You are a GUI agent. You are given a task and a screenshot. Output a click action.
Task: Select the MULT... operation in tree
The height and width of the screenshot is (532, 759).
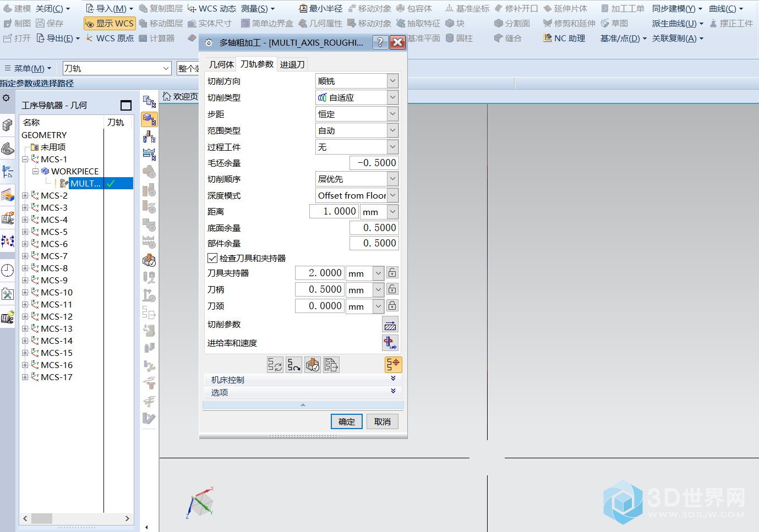(85, 183)
